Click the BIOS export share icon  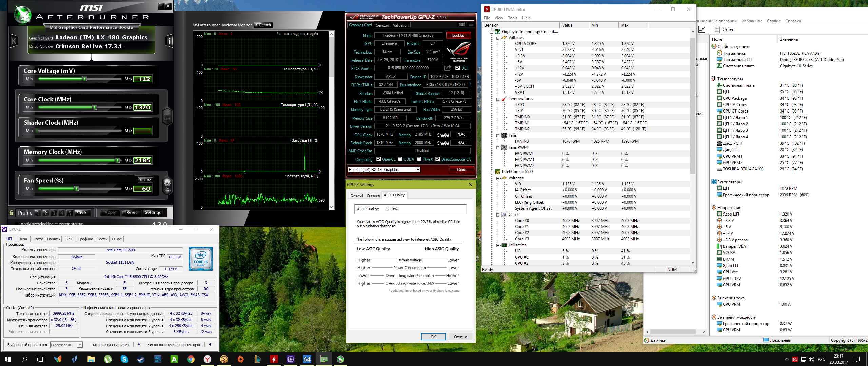pyautogui.click(x=448, y=68)
